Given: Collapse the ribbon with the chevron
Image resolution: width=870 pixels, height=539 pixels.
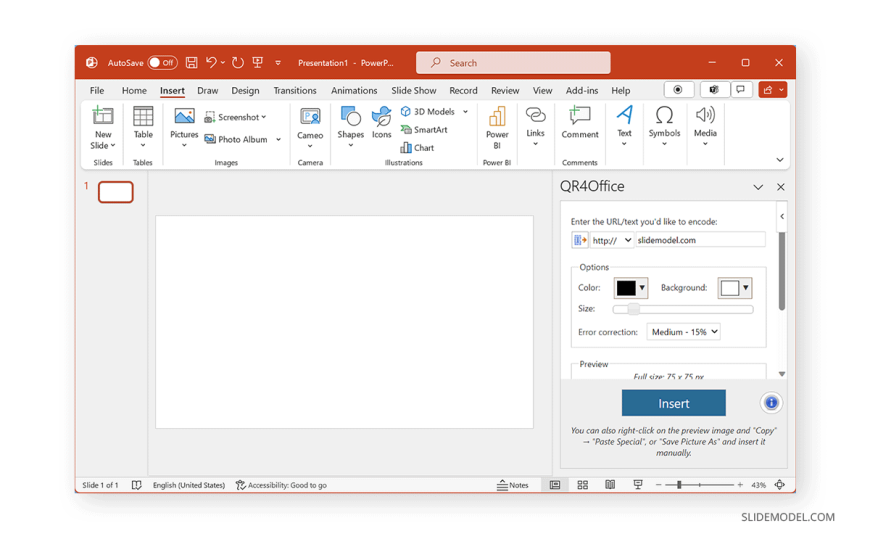Looking at the screenshot, I should pos(780,160).
